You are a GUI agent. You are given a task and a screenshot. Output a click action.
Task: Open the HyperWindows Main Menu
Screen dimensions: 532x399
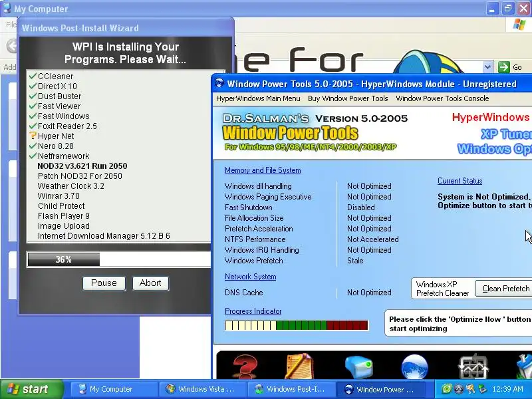pos(258,98)
